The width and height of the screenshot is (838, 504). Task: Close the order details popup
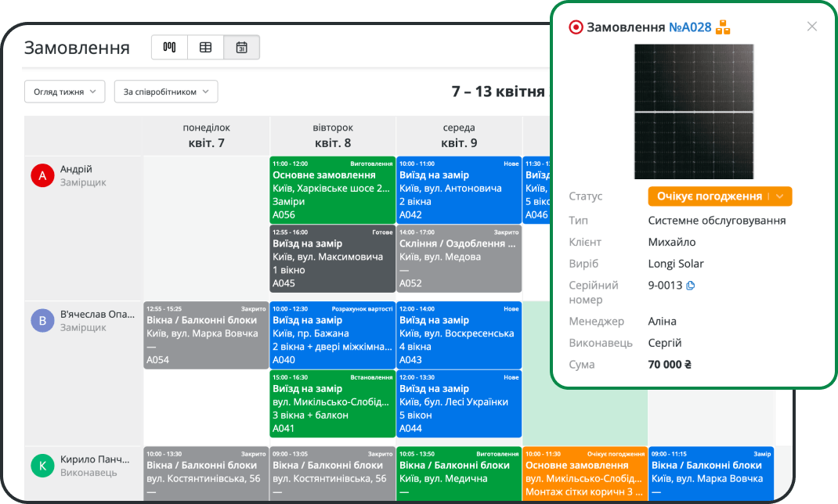point(812,27)
